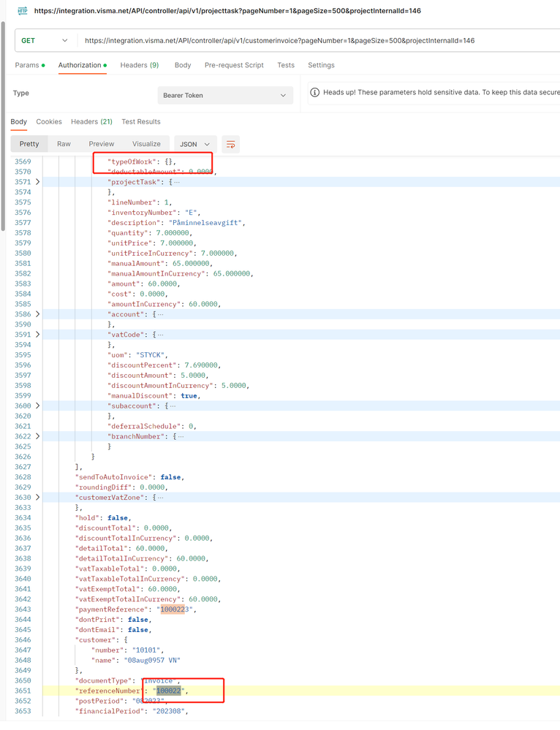
Task: Click the "dontEmail" key at line 3645
Action: point(97,630)
